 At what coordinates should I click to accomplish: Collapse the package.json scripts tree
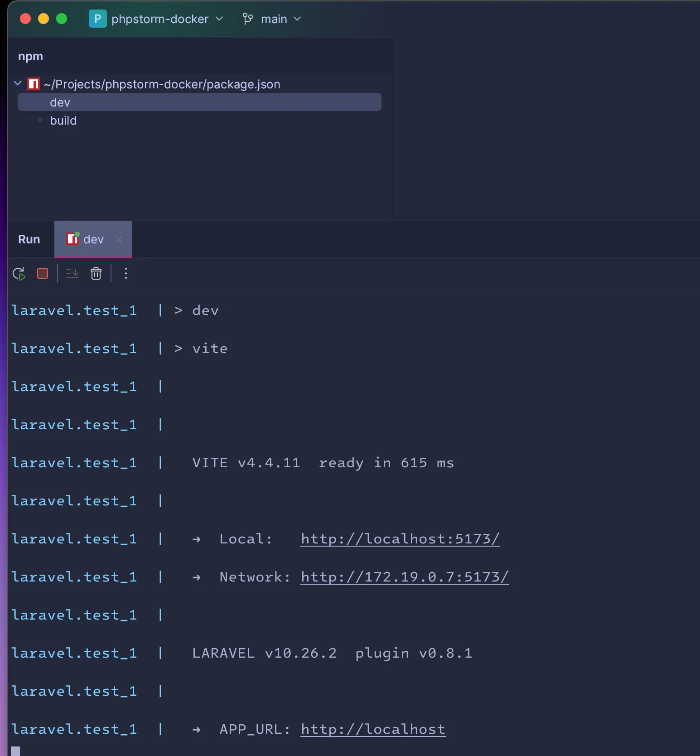coord(18,83)
